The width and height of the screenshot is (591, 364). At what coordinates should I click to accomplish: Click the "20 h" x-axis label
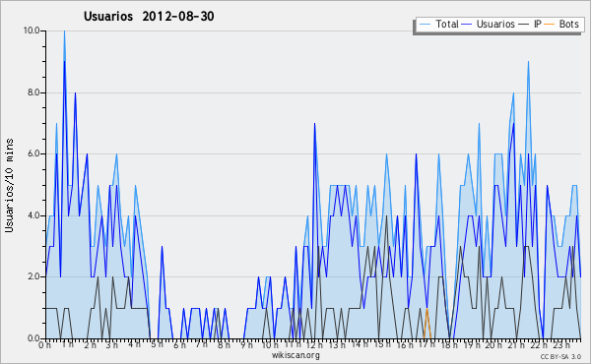494,345
